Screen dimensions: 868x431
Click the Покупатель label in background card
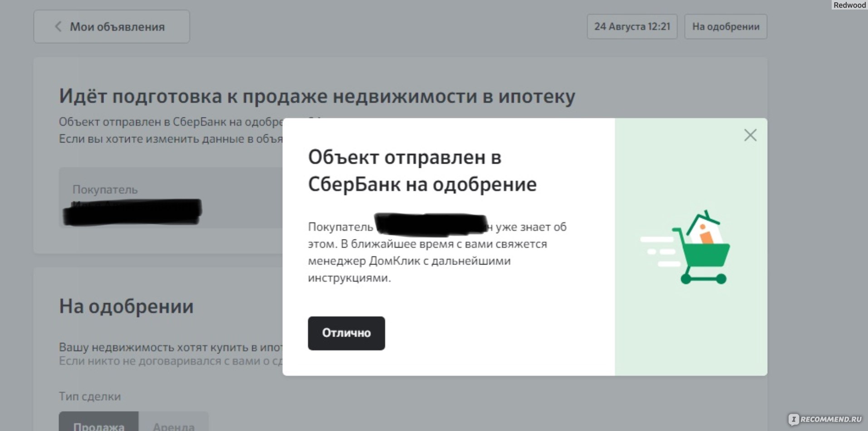coord(105,190)
